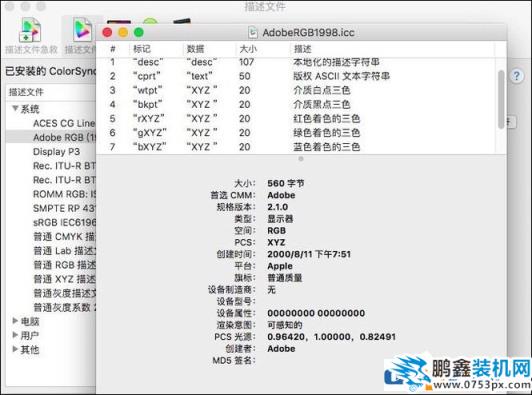Select the "desc" tag row
532x395 pixels.
click(297, 62)
